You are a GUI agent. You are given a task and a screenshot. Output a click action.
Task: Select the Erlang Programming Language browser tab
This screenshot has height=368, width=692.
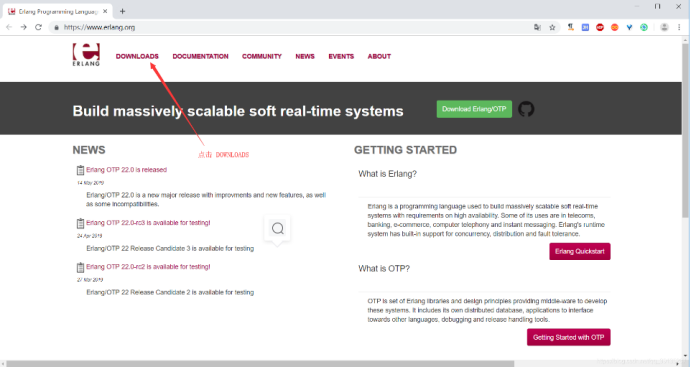(x=57, y=11)
